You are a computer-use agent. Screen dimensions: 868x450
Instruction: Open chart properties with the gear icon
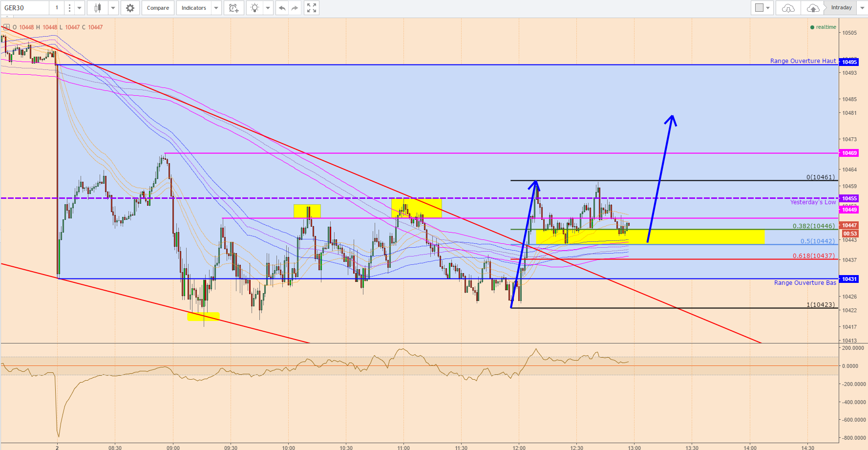point(130,8)
